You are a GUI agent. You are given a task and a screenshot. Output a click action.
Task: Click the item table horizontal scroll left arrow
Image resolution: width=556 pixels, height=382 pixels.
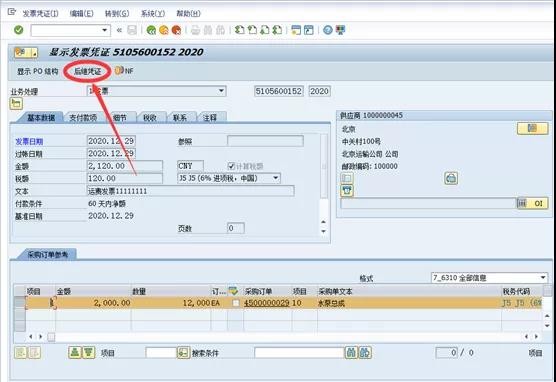coord(31,336)
